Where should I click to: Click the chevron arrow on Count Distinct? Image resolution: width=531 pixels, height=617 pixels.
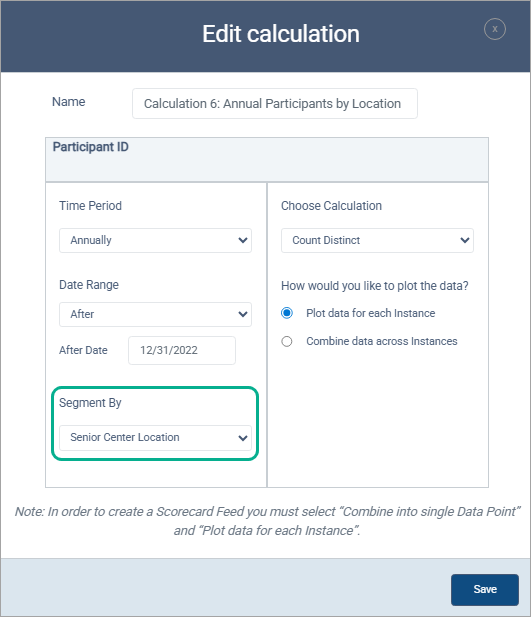pyautogui.click(x=465, y=240)
